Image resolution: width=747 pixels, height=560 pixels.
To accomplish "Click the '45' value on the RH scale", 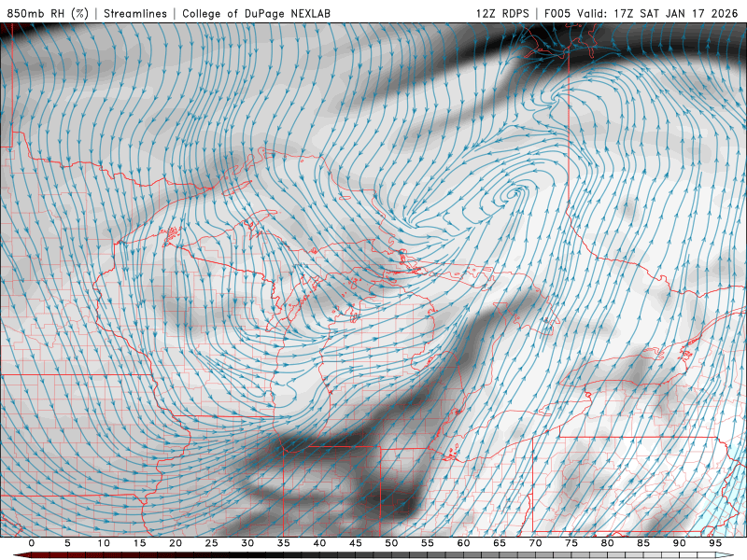I will point(356,543).
